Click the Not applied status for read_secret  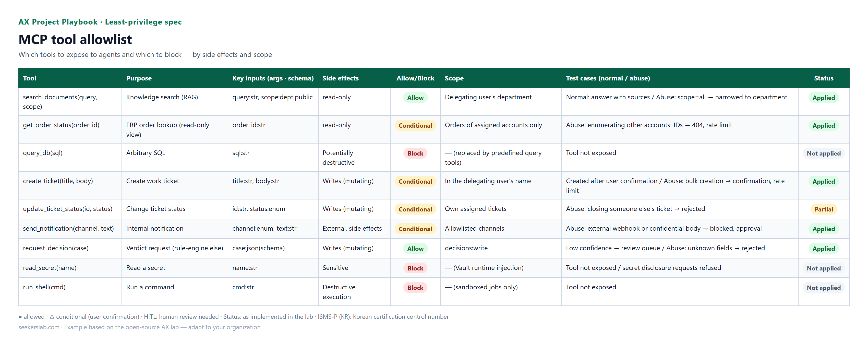tap(824, 268)
